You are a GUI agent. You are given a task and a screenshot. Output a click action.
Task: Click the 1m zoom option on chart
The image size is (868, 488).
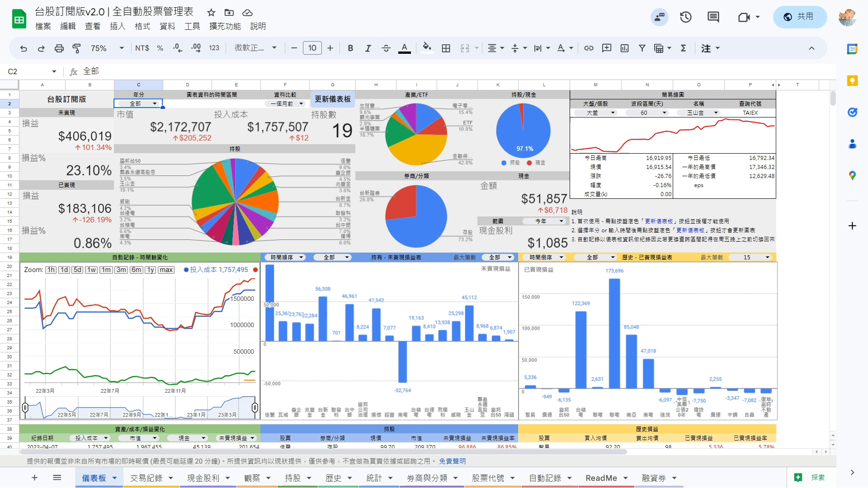(x=106, y=270)
